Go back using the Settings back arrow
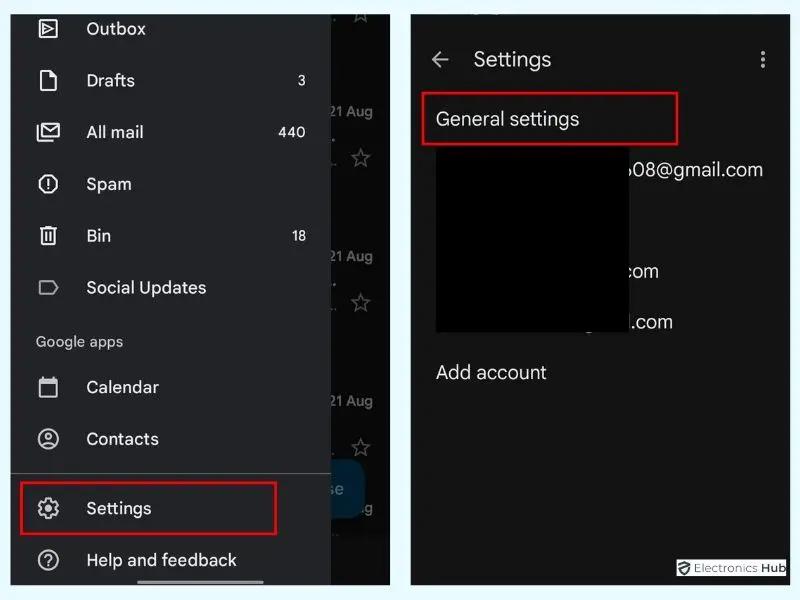Viewport: 800px width, 600px height. coord(440,60)
